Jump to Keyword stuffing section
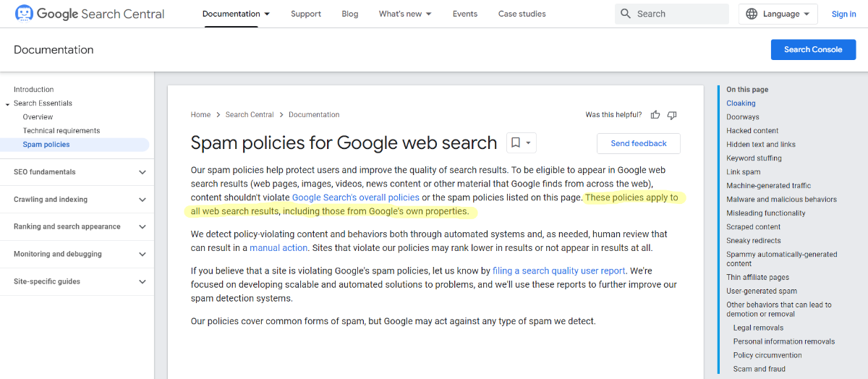Screen dimensions: 868x379 tap(754, 158)
